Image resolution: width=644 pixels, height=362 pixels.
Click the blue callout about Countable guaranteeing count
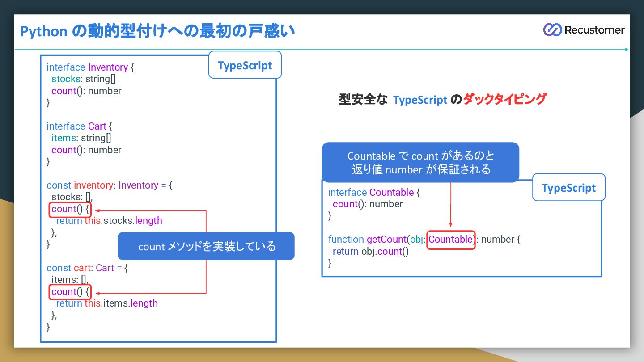coord(420,162)
